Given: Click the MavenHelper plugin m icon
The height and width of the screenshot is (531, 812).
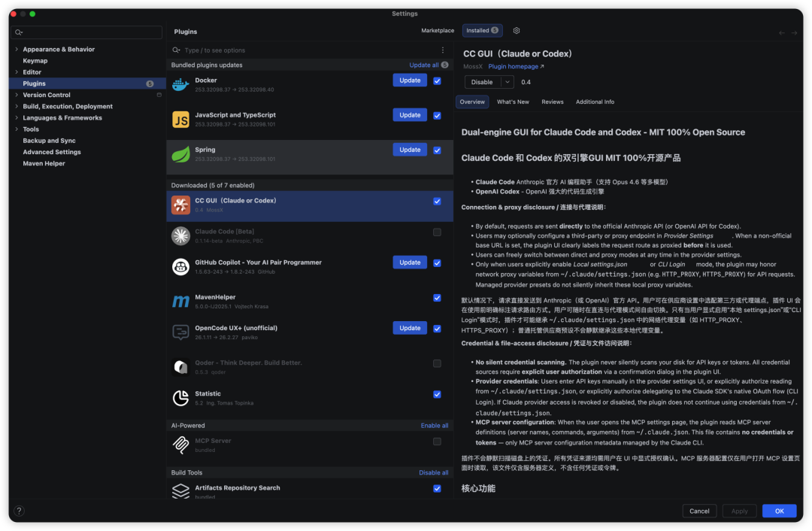Looking at the screenshot, I should pyautogui.click(x=180, y=301).
